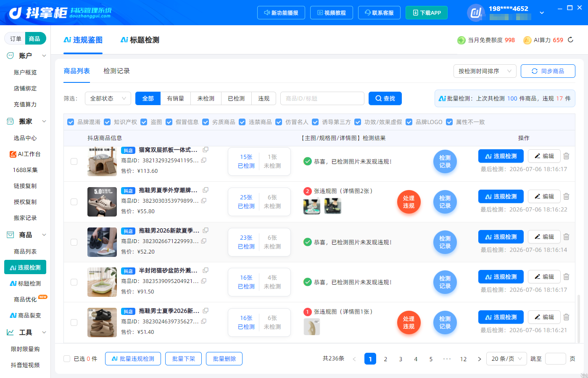Image resolution: width=588 pixels, height=378 pixels.
Task: Open 1688采集 in the sidebar
Action: [25, 170]
